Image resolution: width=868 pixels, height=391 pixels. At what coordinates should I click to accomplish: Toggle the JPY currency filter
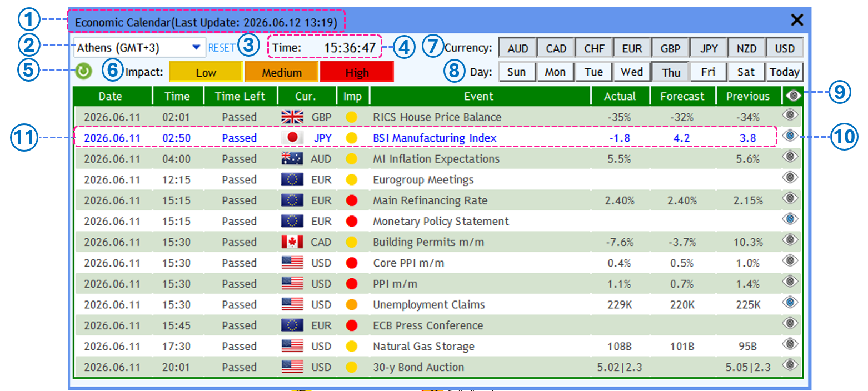point(709,48)
